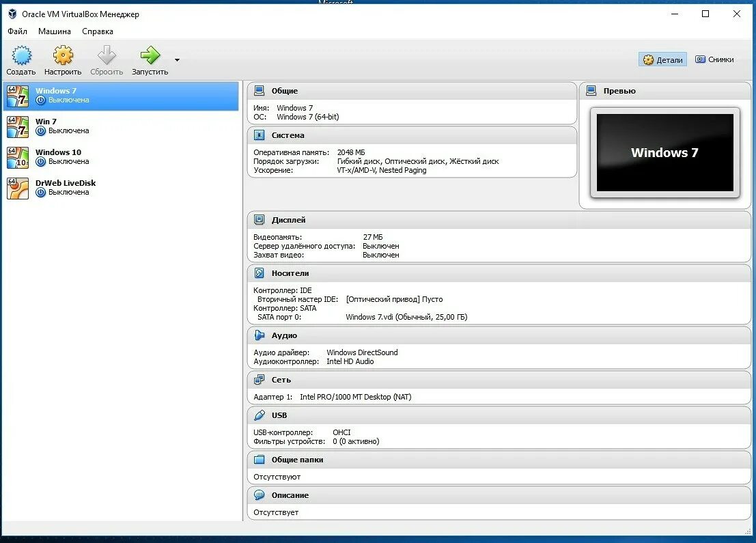Click the Сбросить (Discard) arrow icon
The image size is (756, 543).
coord(107,55)
